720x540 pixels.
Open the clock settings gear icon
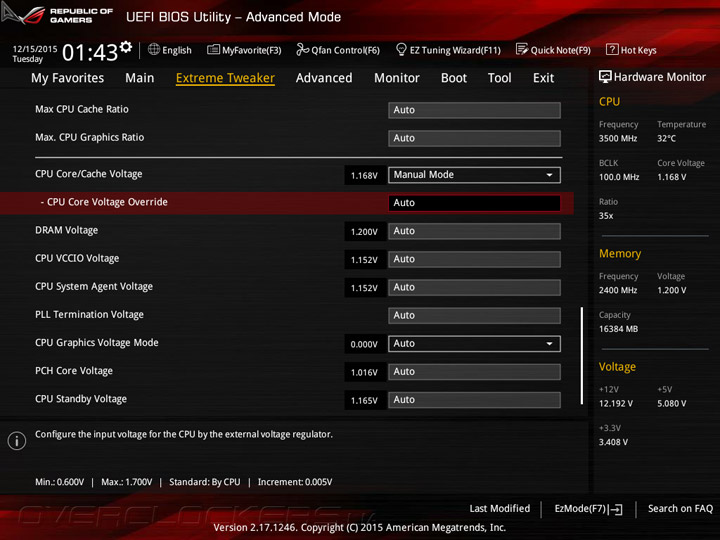(126, 47)
